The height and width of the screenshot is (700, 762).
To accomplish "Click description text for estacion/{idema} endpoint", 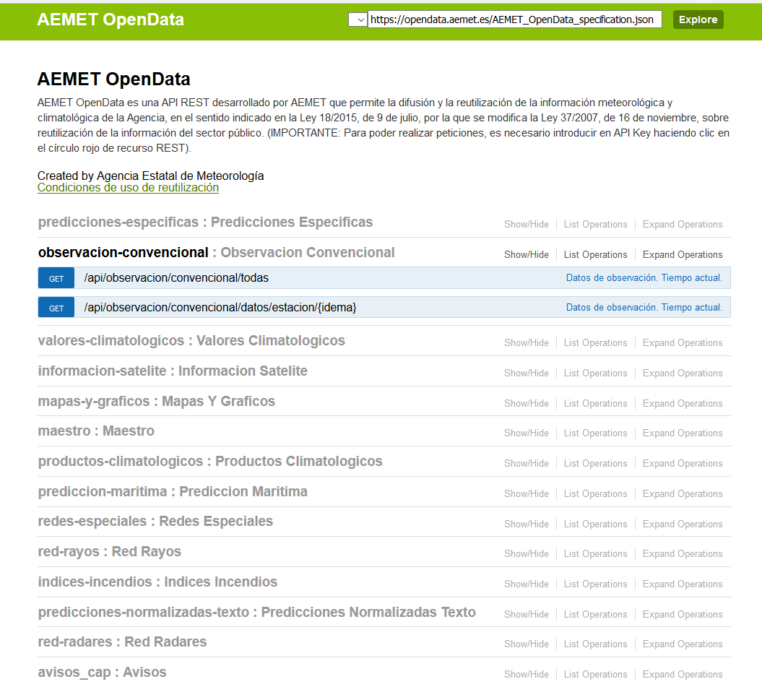I will (x=644, y=307).
